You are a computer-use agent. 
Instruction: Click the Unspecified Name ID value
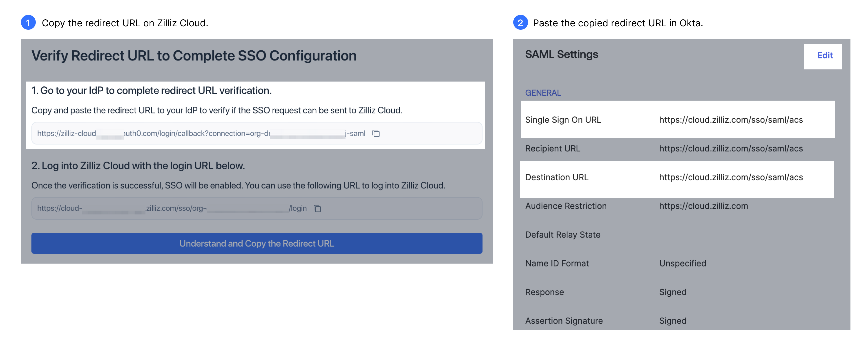click(683, 263)
